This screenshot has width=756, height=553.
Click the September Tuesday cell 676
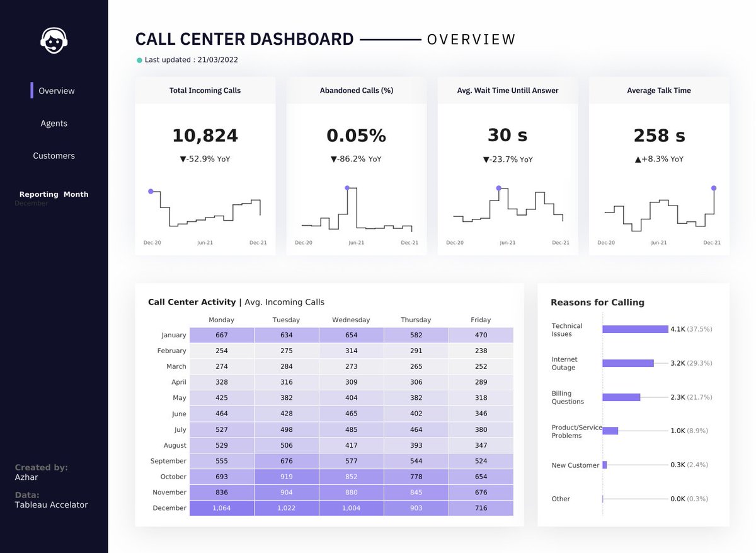287,461
